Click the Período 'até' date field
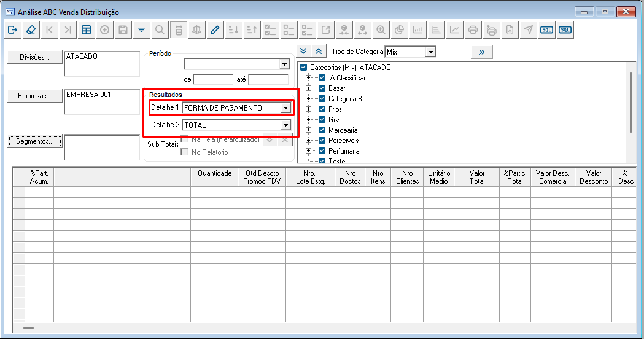644x339 pixels. (x=268, y=79)
